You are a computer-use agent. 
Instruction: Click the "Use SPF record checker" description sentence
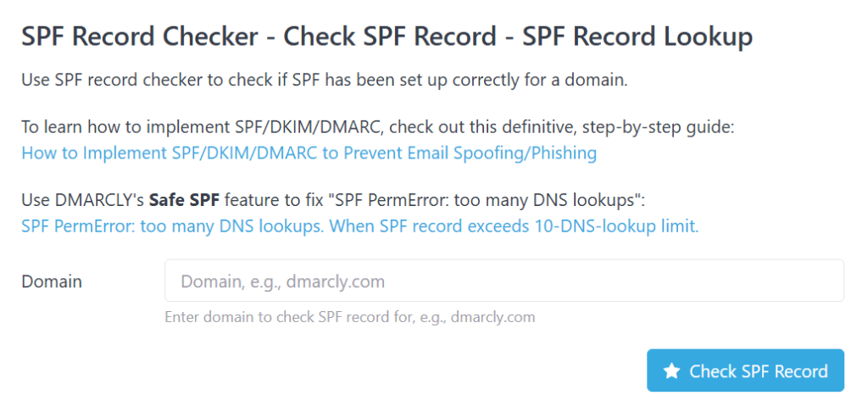[170, 81]
